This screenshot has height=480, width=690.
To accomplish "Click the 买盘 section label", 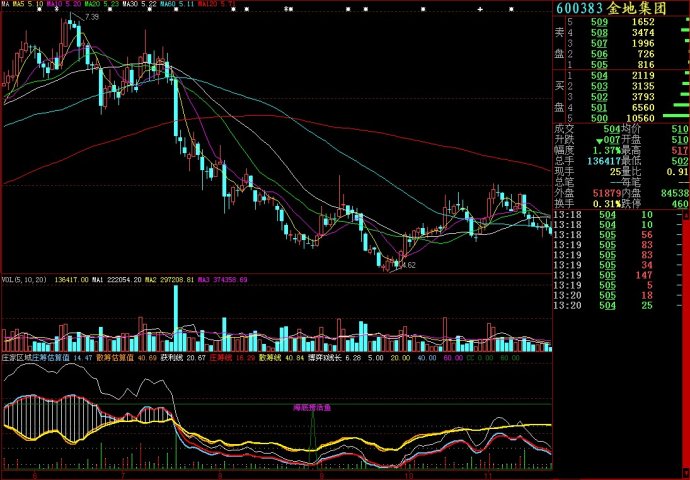I will point(559,97).
